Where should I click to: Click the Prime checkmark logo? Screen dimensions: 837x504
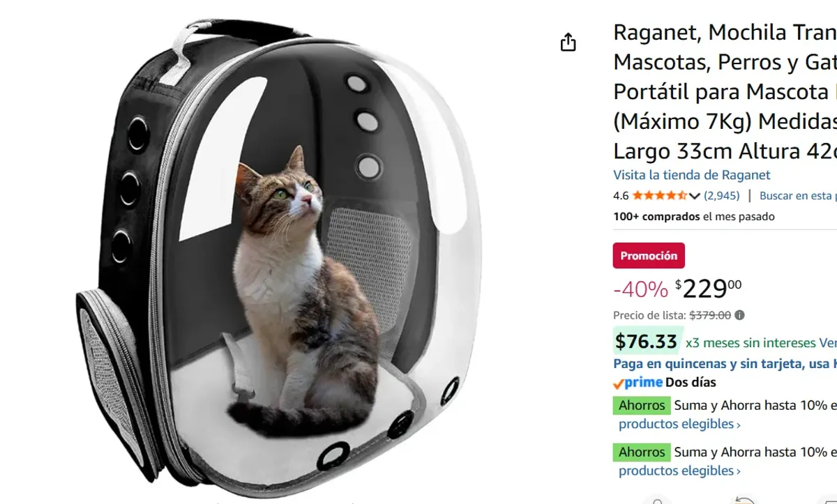pos(619,382)
